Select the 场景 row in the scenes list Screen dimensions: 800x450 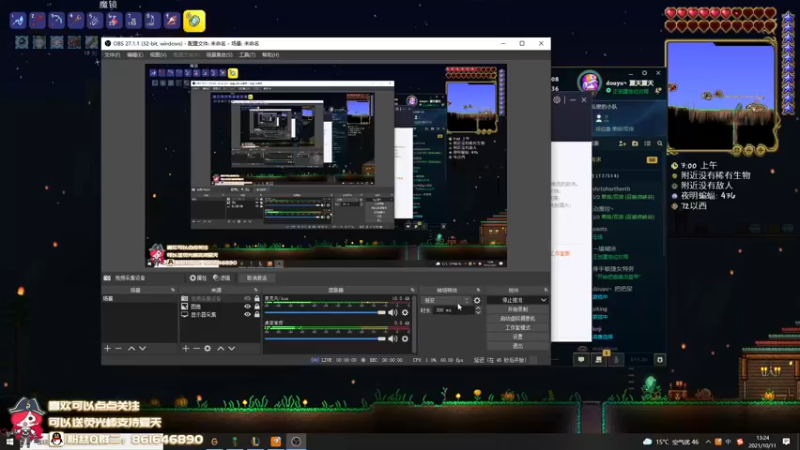[139, 298]
